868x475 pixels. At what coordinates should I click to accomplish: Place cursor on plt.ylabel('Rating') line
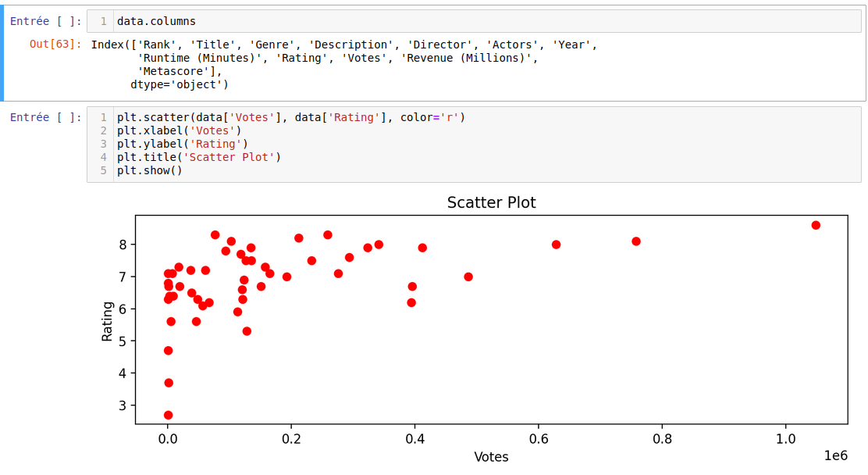182,144
